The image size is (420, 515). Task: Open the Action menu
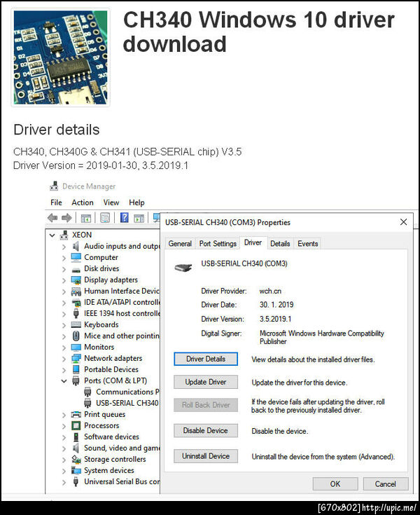coord(83,202)
